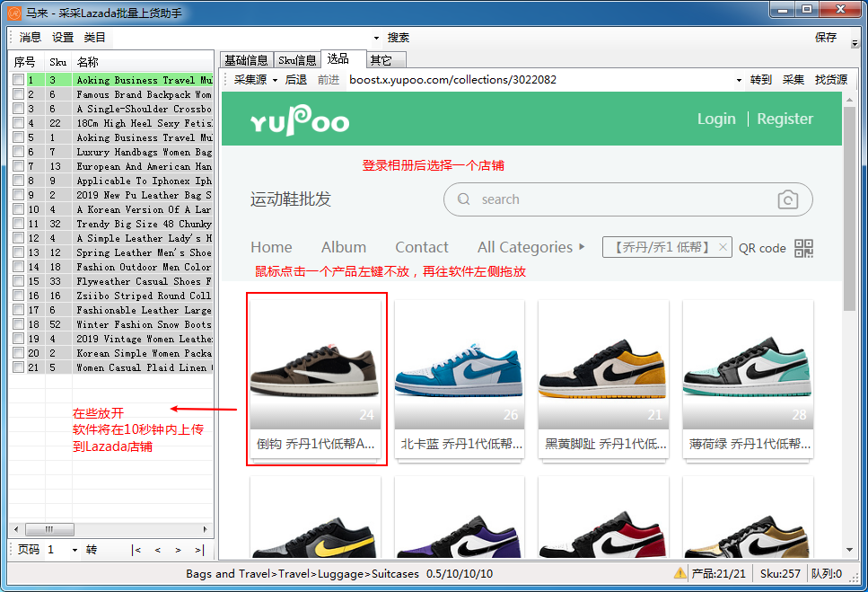
Task: Sort by the 名称 column header
Action: (x=87, y=62)
